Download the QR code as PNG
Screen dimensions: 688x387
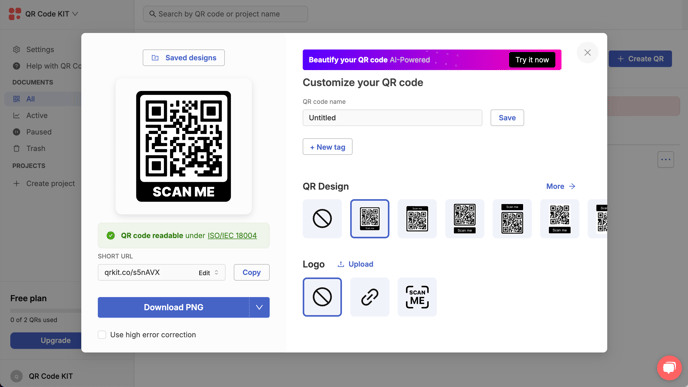click(x=173, y=308)
